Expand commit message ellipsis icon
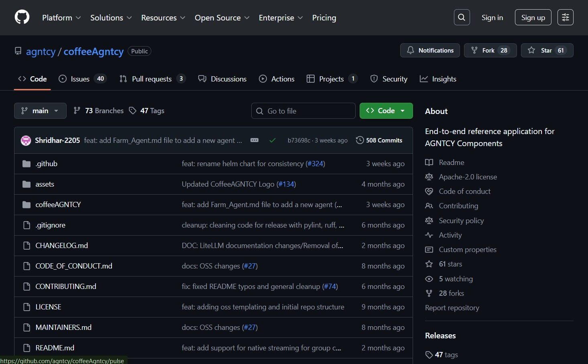588x364 pixels. [254, 140]
